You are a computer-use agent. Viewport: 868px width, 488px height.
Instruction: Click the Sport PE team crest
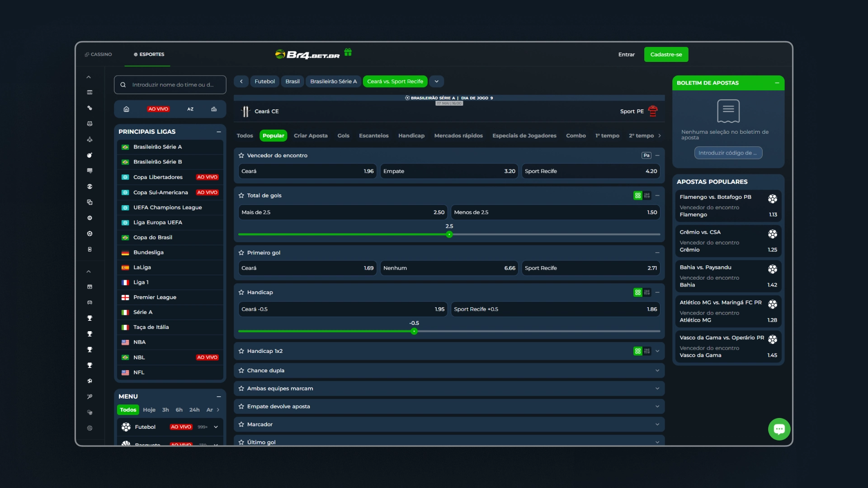(x=653, y=111)
